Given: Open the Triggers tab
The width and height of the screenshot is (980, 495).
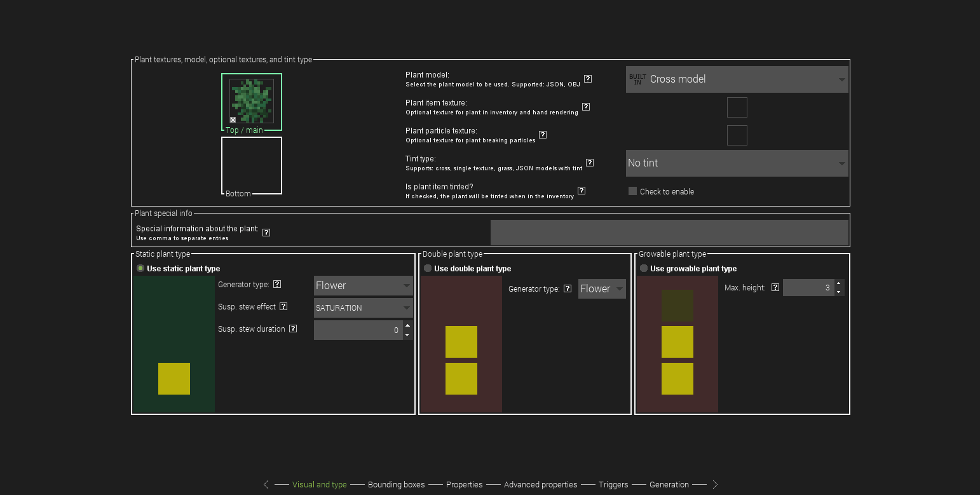Looking at the screenshot, I should 613,484.
